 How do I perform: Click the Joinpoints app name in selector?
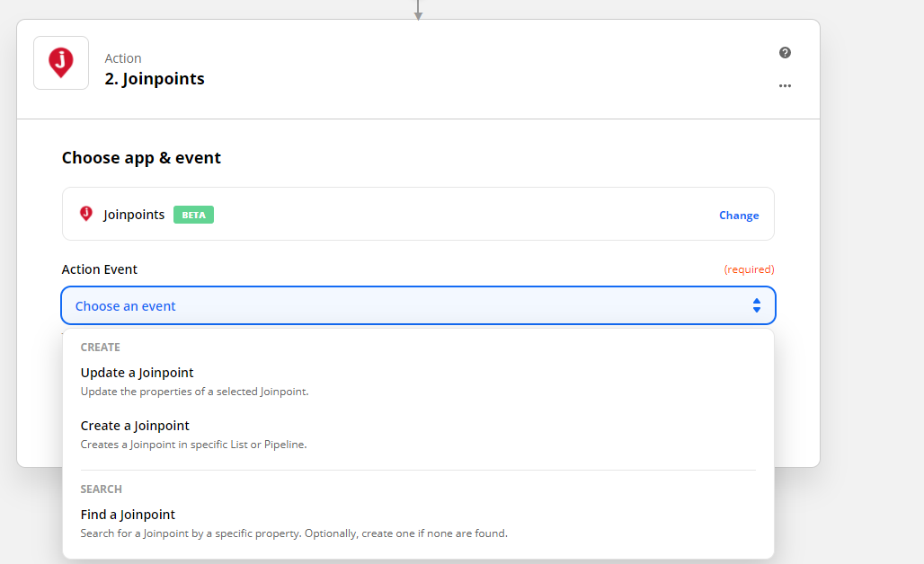(x=134, y=215)
